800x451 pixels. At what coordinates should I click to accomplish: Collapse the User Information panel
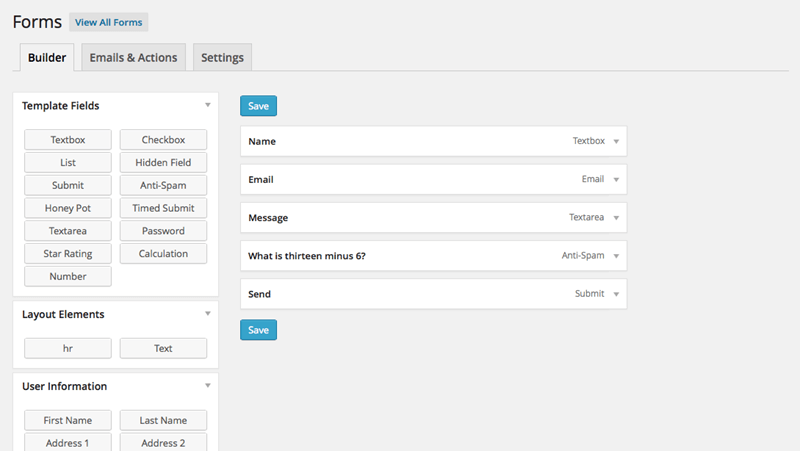pyautogui.click(x=207, y=386)
